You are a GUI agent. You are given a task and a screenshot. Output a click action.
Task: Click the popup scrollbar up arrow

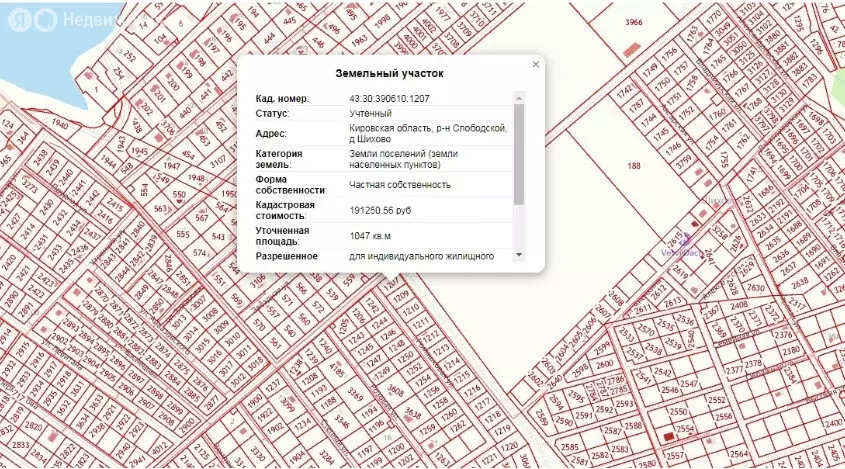(x=518, y=98)
